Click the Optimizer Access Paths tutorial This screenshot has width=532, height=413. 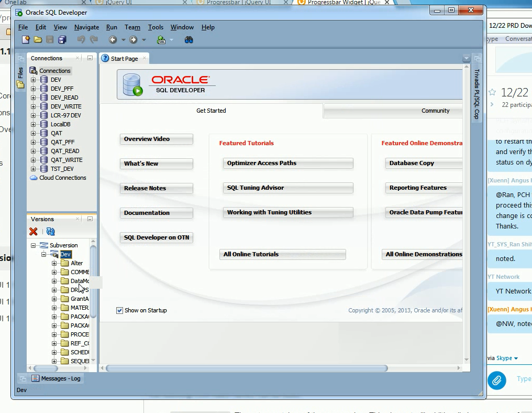tap(288, 163)
